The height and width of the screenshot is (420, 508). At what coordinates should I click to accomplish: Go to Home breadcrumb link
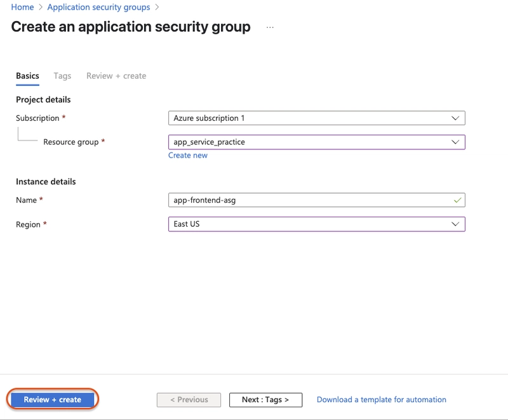[22, 7]
